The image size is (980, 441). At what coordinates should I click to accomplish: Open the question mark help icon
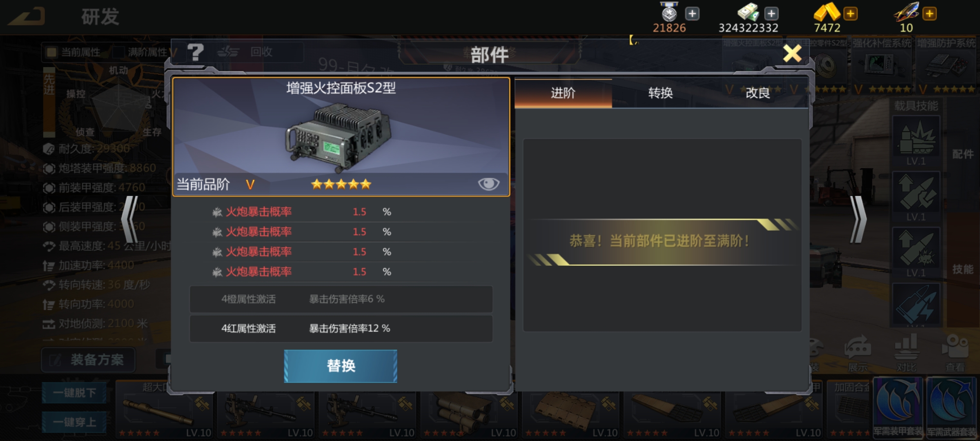[195, 52]
